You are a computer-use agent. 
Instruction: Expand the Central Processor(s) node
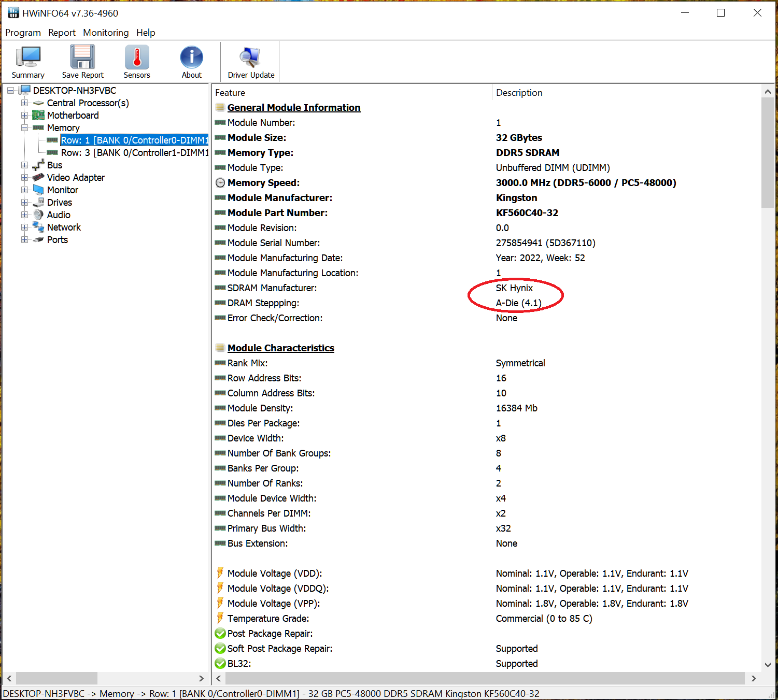pyautogui.click(x=24, y=103)
